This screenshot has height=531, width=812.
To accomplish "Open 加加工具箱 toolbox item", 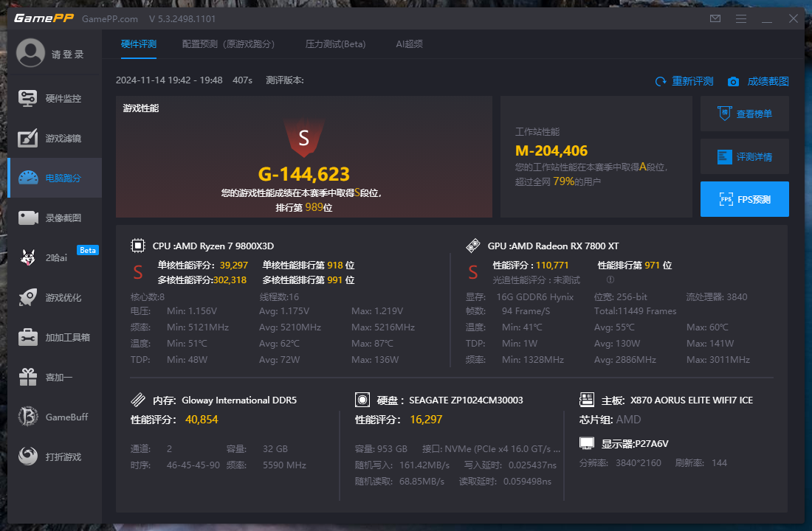I will 55,338.
